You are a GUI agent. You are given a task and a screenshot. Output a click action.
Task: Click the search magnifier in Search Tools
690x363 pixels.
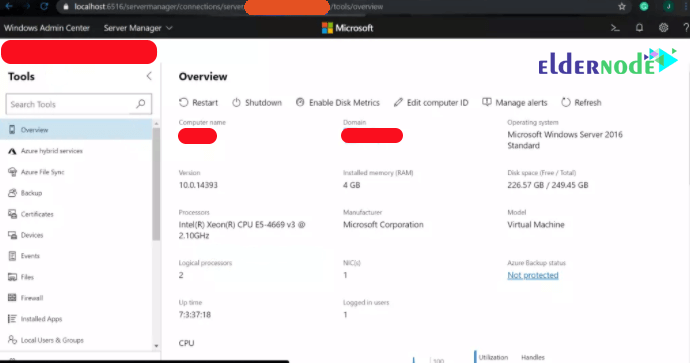[140, 104]
